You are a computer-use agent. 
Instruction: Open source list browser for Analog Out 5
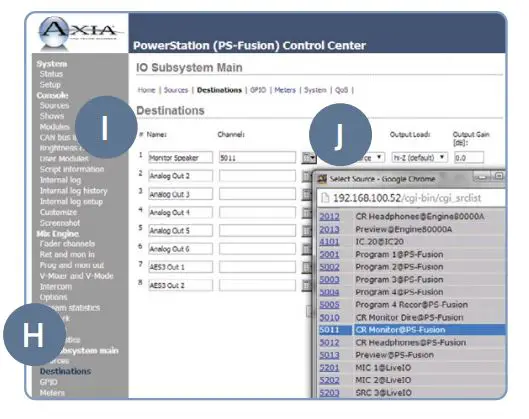tap(307, 230)
